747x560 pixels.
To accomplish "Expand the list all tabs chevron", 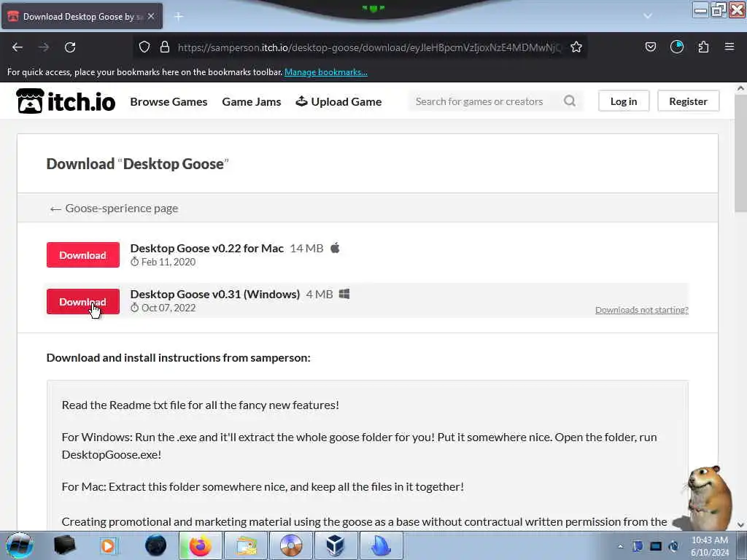I will click(x=648, y=16).
